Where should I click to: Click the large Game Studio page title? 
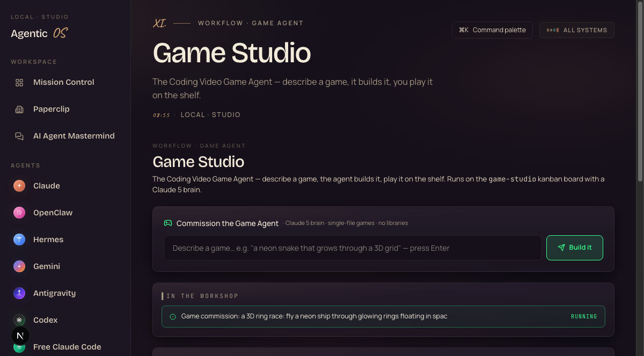coord(232,53)
